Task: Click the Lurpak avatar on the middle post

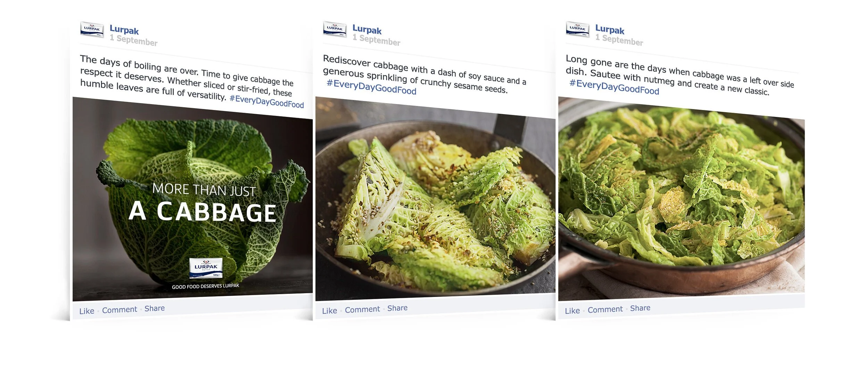Action: (335, 29)
